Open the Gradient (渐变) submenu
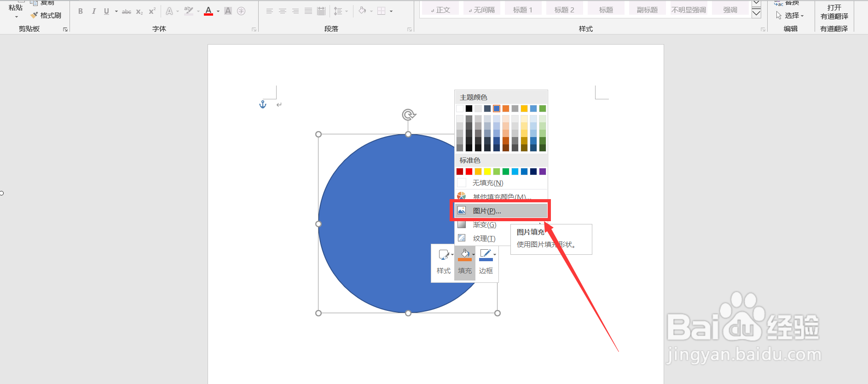The height and width of the screenshot is (384, 868). tap(502, 224)
